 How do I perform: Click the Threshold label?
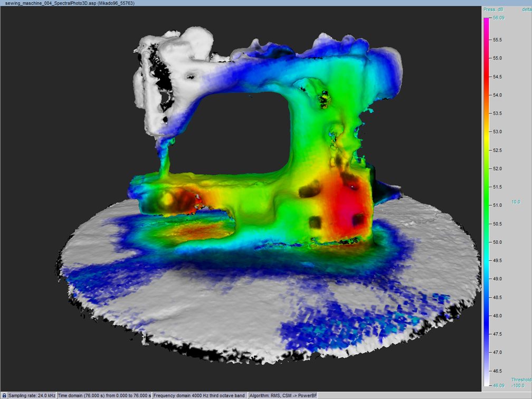coord(520,379)
